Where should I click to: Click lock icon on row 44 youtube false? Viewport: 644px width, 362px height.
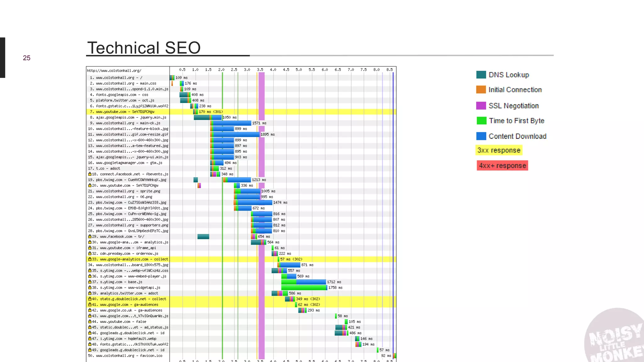(90, 321)
